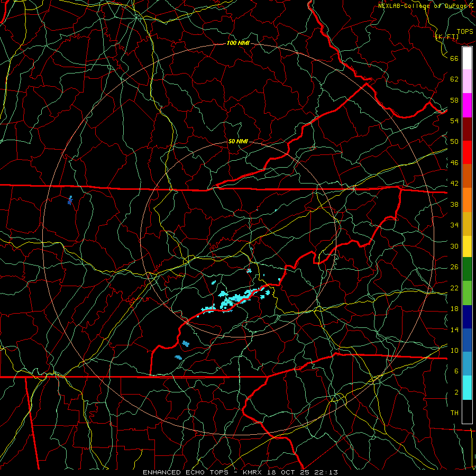
Task: Click the light blue 10 kft legend swatch
Action: click(x=467, y=364)
